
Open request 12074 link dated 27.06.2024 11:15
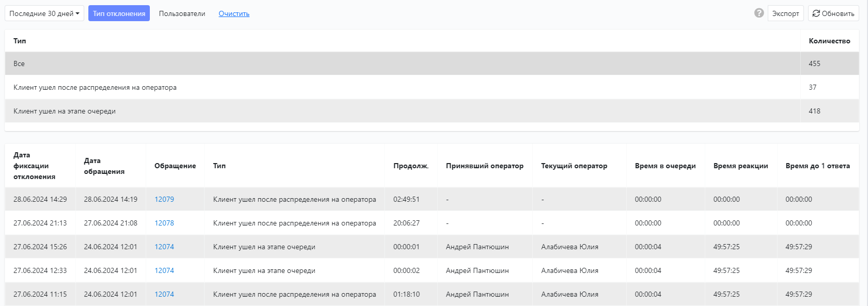164,294
